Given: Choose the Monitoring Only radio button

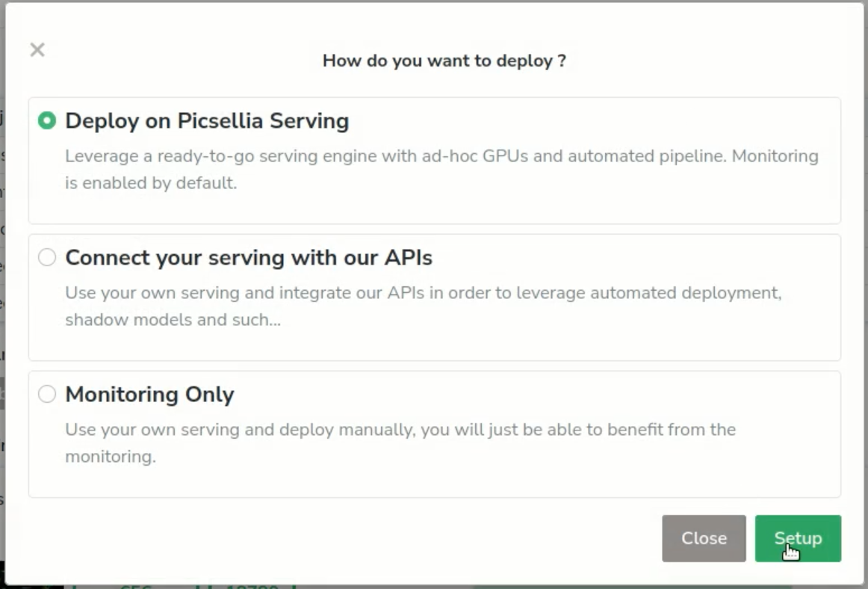Looking at the screenshot, I should [x=47, y=394].
